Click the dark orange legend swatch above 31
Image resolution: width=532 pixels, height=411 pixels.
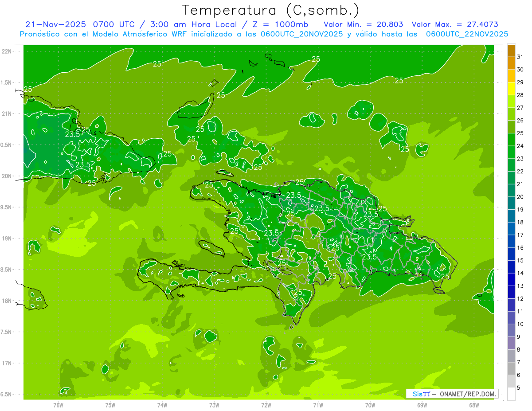(511, 51)
